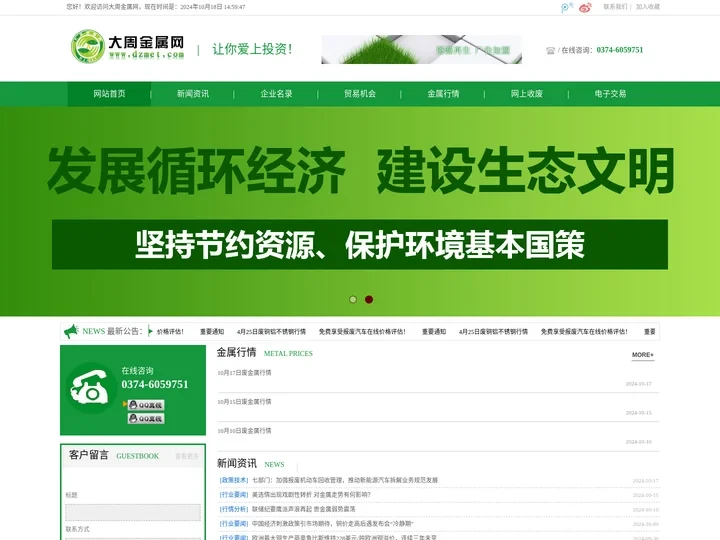Click the second QQ离线 chat button
720x540 pixels.
[146, 419]
